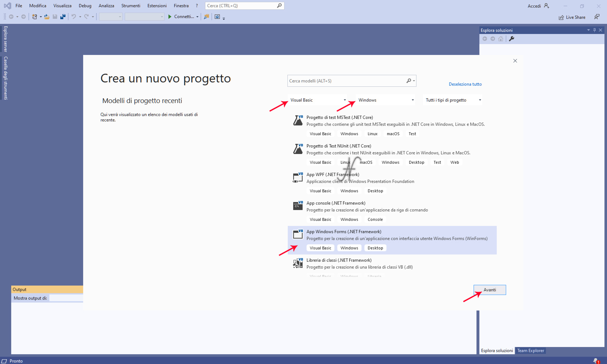
Task: Click the single-disk Save icon
Action: (55, 17)
